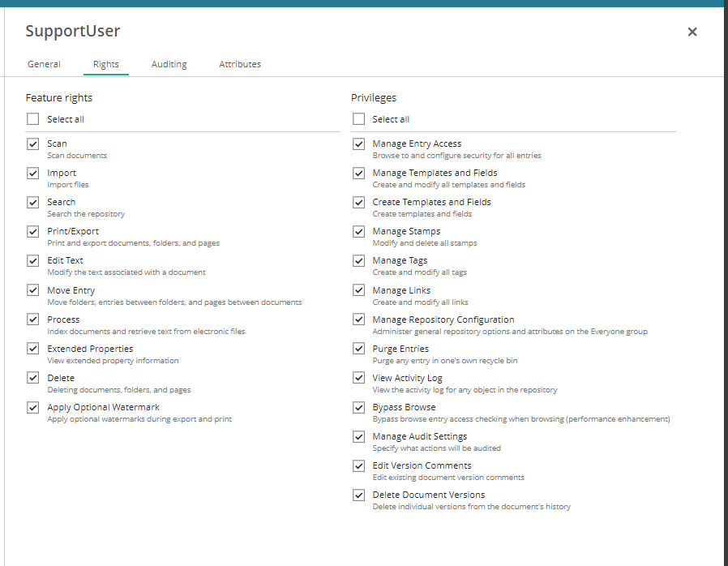
Task: Select the Rights tab
Action: tap(106, 64)
